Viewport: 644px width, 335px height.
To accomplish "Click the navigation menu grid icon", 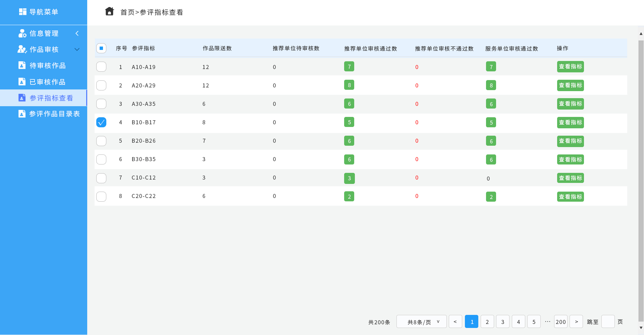I will pos(23,12).
